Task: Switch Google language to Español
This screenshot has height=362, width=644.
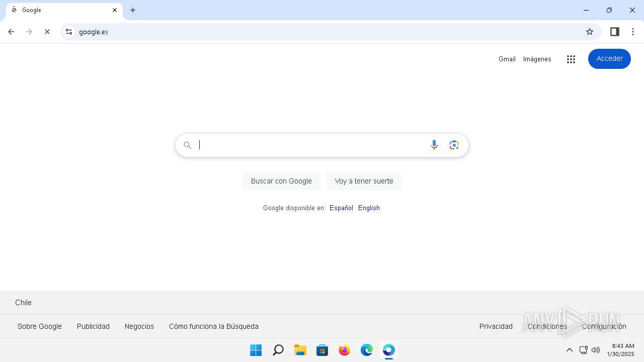Action: (341, 208)
